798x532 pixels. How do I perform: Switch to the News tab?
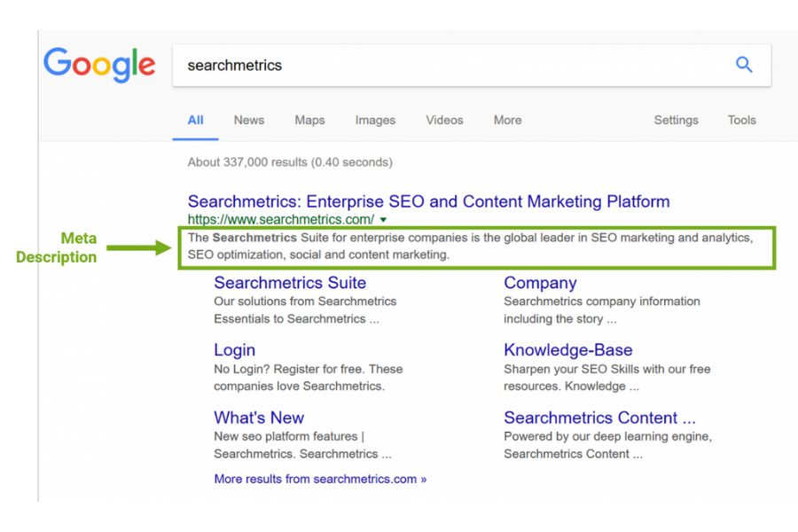(249, 121)
